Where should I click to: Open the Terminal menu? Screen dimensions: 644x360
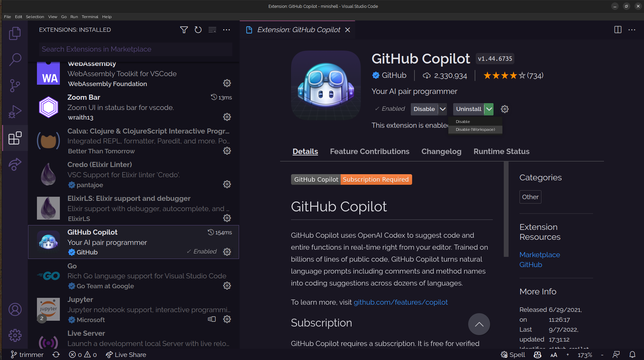pos(90,16)
